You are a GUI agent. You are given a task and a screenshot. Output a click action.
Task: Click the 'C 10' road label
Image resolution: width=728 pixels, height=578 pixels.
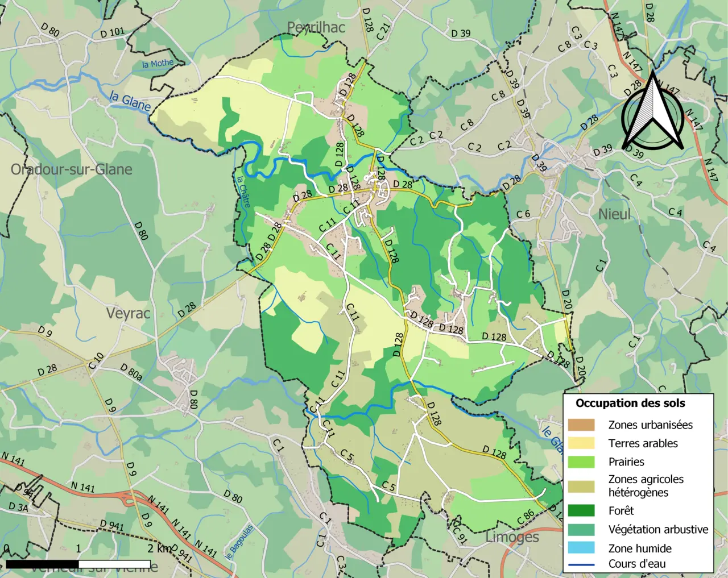point(96,360)
